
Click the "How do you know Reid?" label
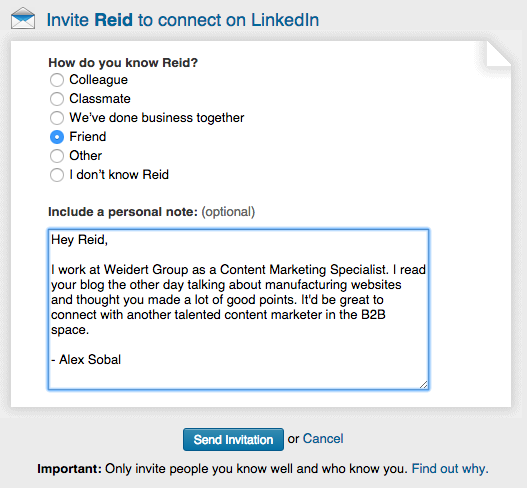point(123,63)
